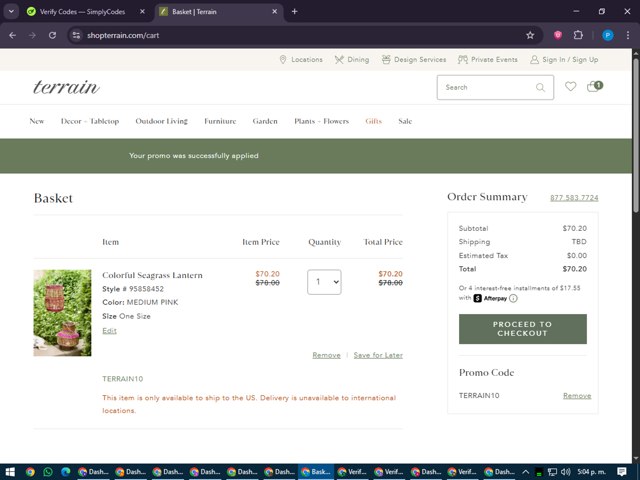Go back to the previous page
Screen dimensions: 640x480
(x=13, y=36)
